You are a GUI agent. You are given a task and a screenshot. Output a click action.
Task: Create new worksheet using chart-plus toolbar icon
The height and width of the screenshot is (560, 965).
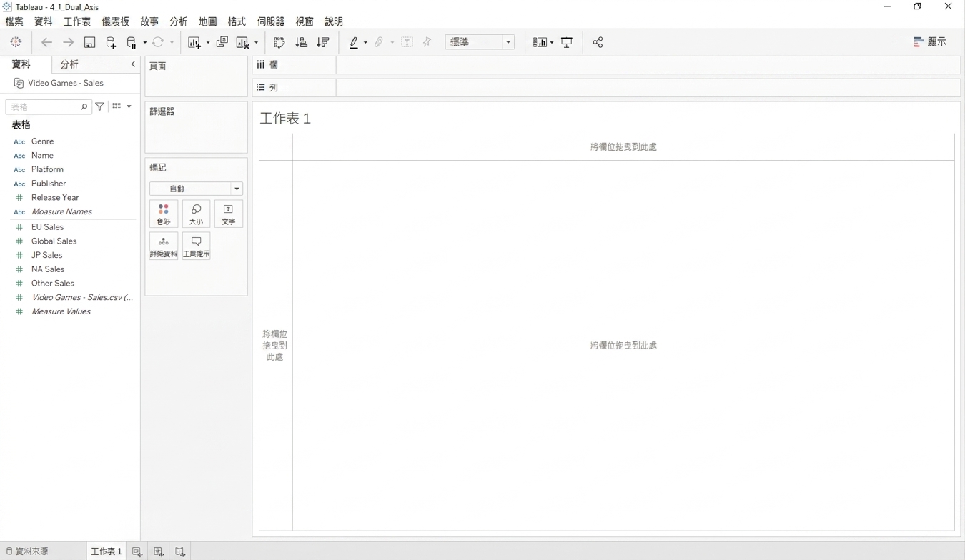(x=194, y=43)
